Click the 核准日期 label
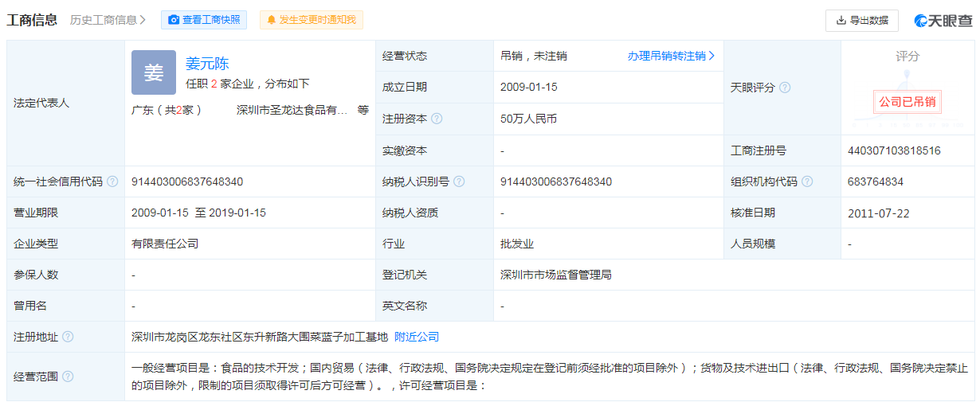This screenshot has width=980, height=402. [753, 213]
